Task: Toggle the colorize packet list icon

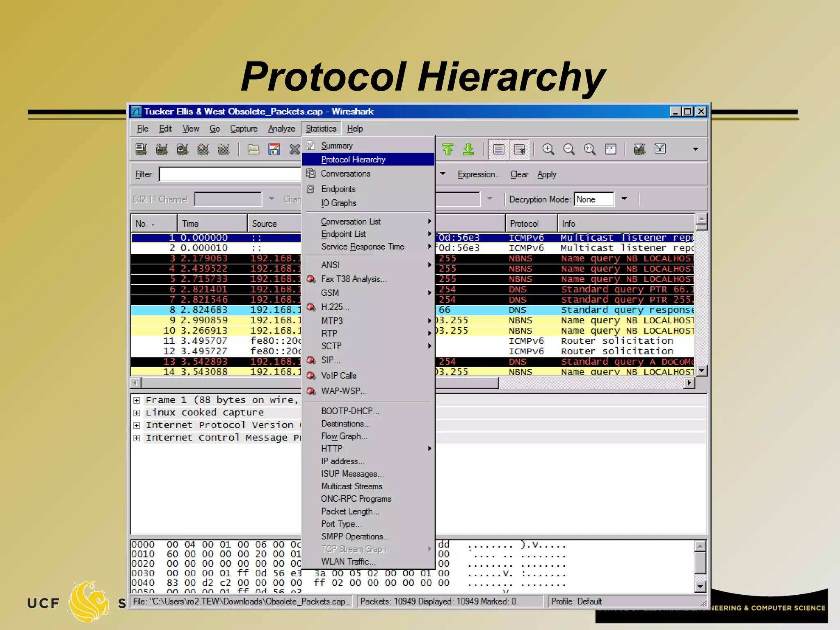Action: pos(499,149)
